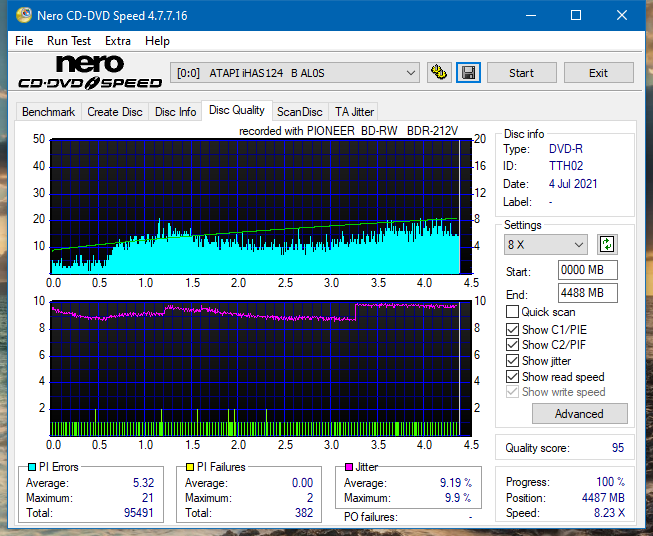Click the Quality score value 95
The image size is (653, 536).
click(x=618, y=448)
